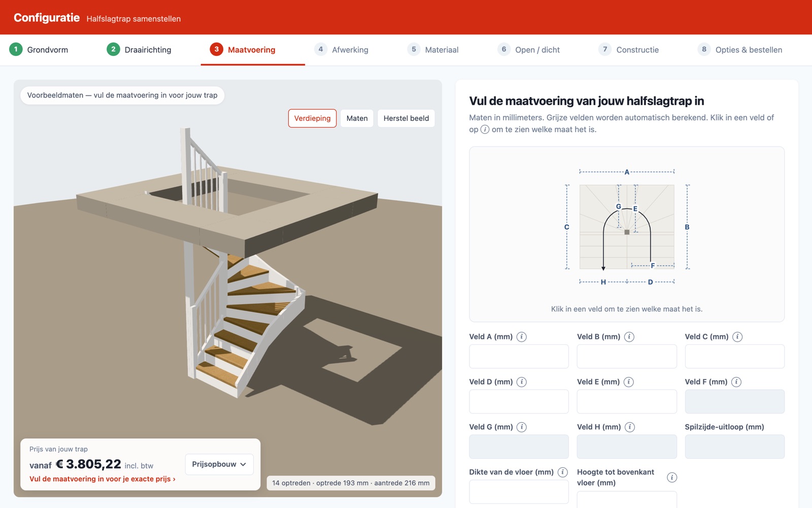Show info for Veld E
The width and height of the screenshot is (812, 508).
coord(628,382)
